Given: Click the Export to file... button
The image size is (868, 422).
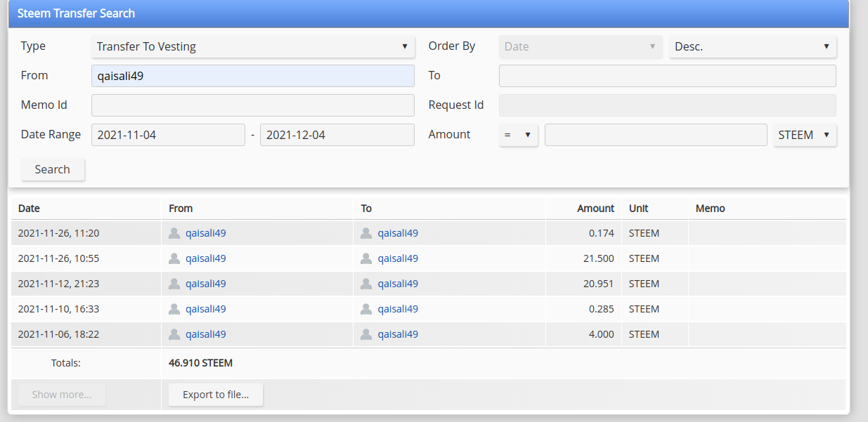Looking at the screenshot, I should (x=216, y=395).
